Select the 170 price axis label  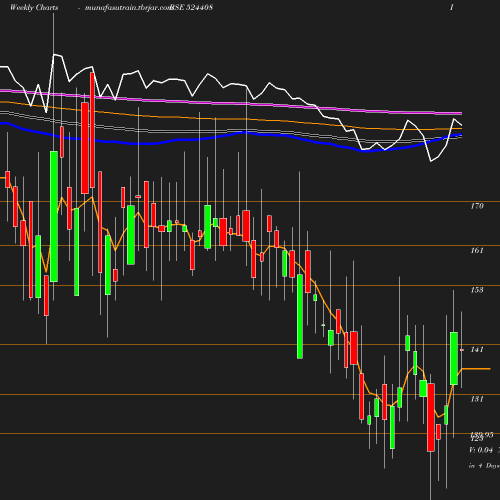pyautogui.click(x=477, y=206)
